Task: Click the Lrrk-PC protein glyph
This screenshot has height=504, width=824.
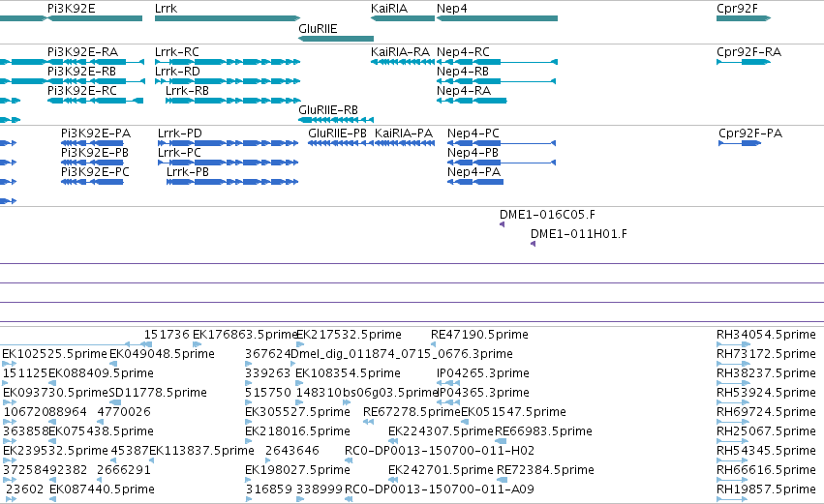Action: coord(229,163)
